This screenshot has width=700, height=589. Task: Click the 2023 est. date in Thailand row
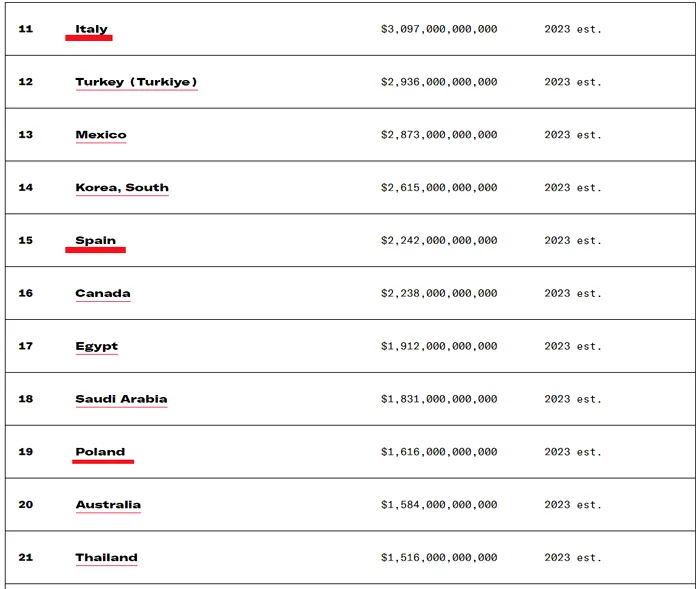coord(573,558)
